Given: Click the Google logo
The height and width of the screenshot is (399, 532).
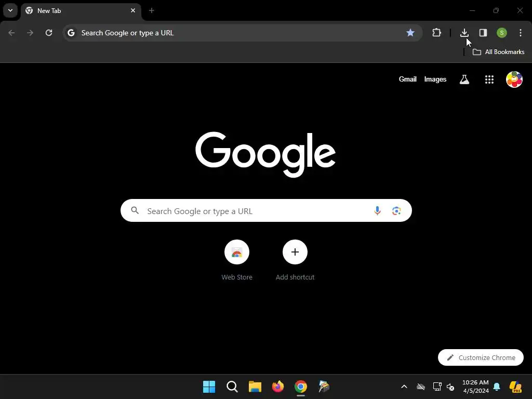Looking at the screenshot, I should point(265,154).
